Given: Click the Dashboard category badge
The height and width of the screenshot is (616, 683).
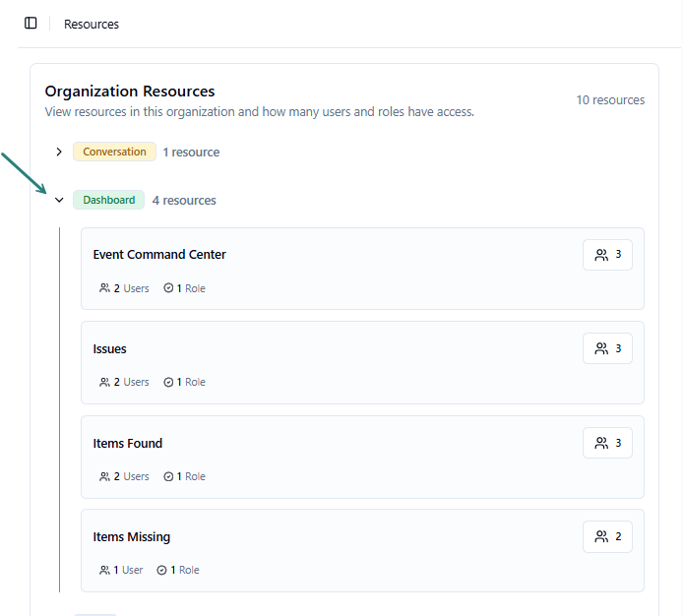Looking at the screenshot, I should (x=108, y=201).
